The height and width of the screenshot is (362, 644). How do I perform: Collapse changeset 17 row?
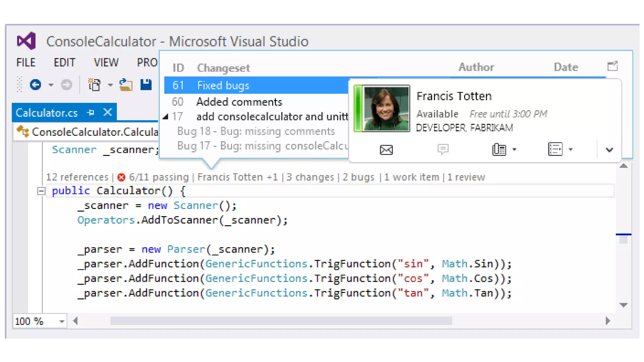[x=166, y=117]
